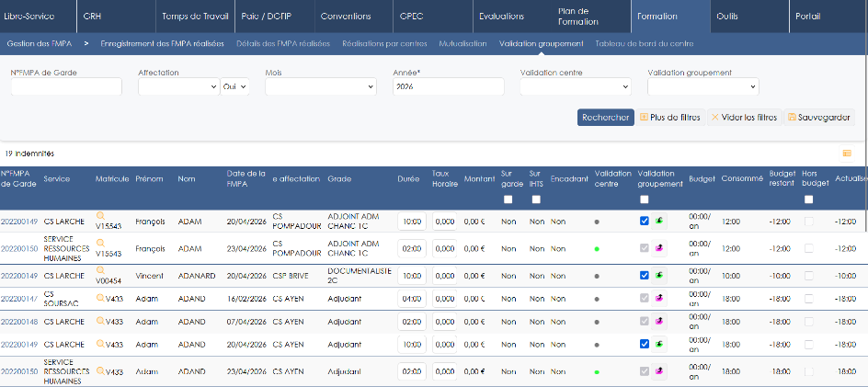Open matricule lookup for François ADAM 23/04/2026 row
This screenshot has width=868, height=387.
click(100, 243)
